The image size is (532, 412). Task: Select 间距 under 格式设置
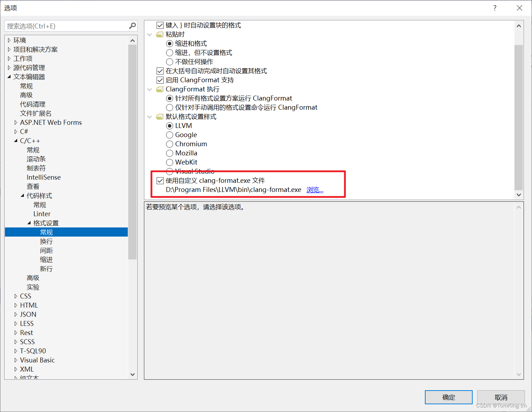(x=46, y=250)
